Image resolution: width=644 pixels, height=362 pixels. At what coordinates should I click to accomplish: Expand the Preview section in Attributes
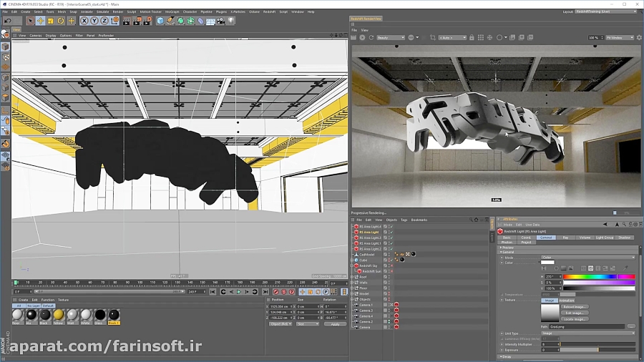[x=507, y=248]
